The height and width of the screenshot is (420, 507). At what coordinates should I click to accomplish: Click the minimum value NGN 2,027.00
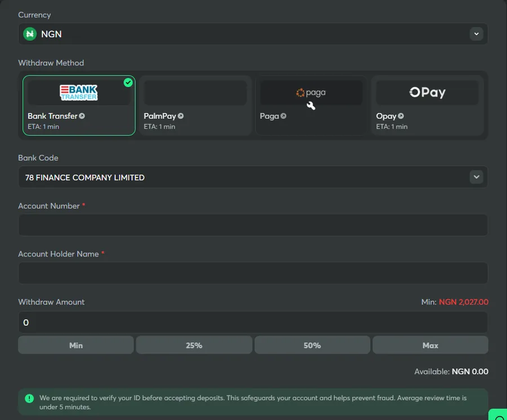464,302
